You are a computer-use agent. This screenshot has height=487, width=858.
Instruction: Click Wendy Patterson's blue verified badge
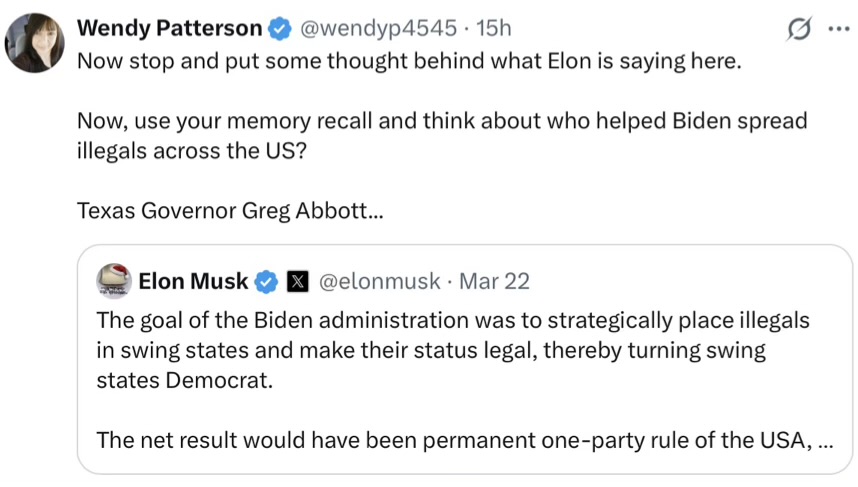click(x=279, y=29)
